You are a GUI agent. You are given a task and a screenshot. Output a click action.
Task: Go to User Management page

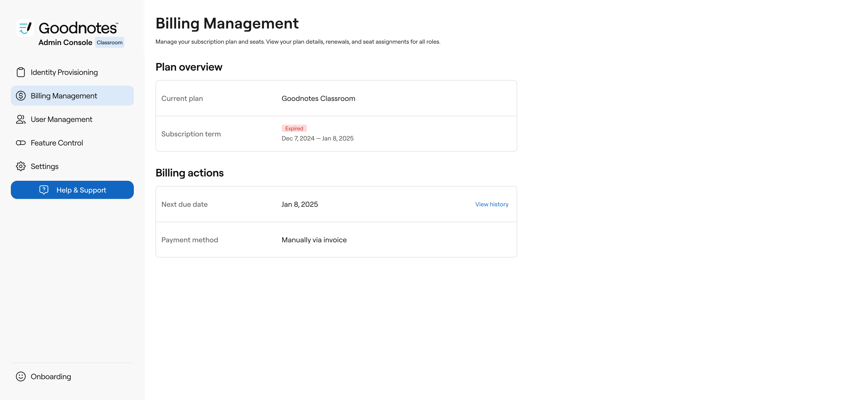(x=61, y=119)
